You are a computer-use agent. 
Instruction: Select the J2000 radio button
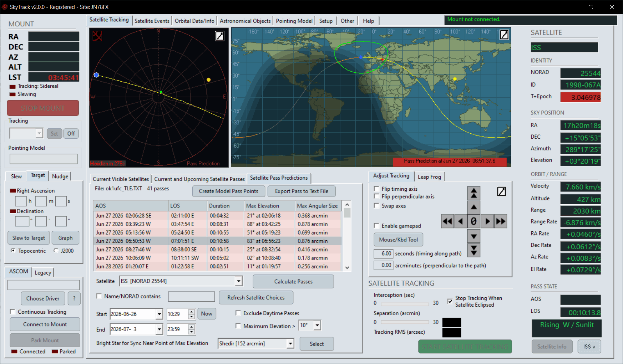(x=56, y=251)
